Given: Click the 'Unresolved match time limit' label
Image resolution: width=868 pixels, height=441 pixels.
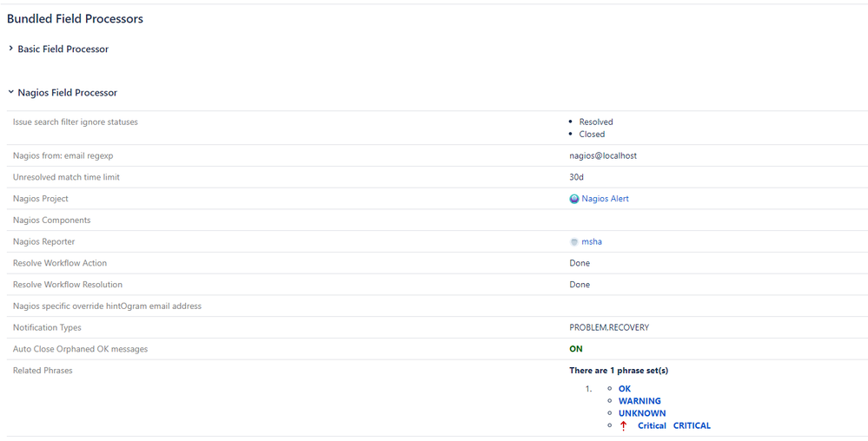Looking at the screenshot, I should (66, 177).
